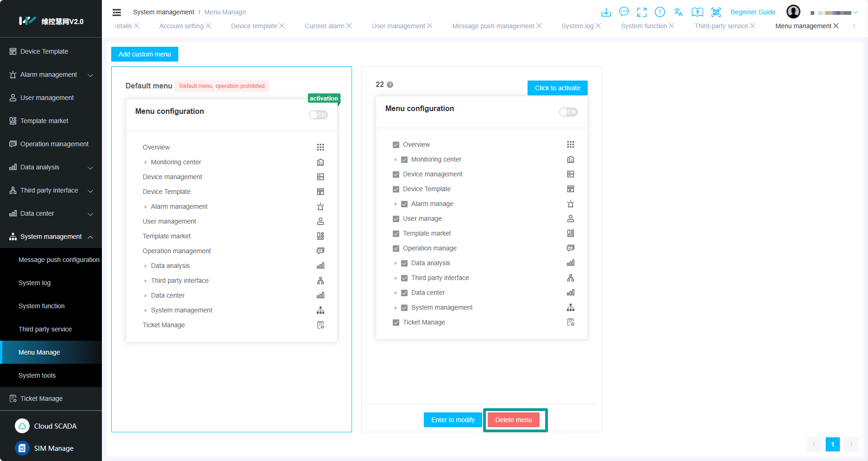868x461 pixels.
Task: Expand Data analysis in sidebar
Action: coord(90,168)
